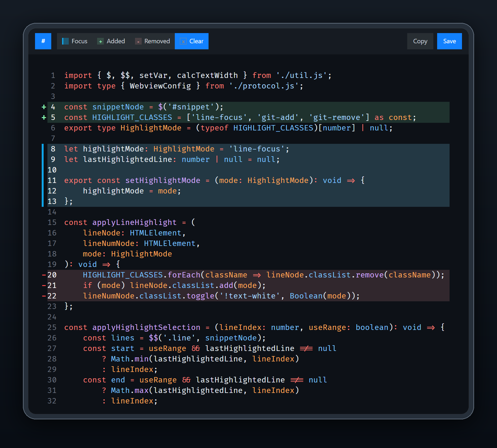Click the minus marker on line 21
This screenshot has height=448, width=497.
[44, 285]
